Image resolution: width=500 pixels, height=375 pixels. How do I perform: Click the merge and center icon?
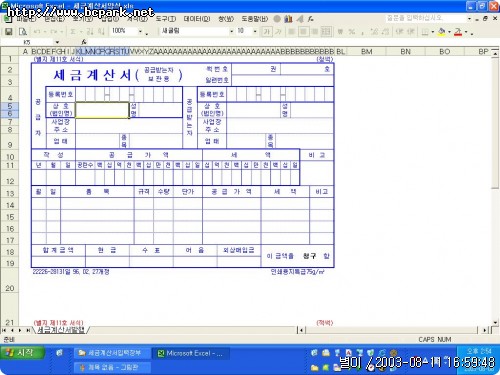pos(326,32)
